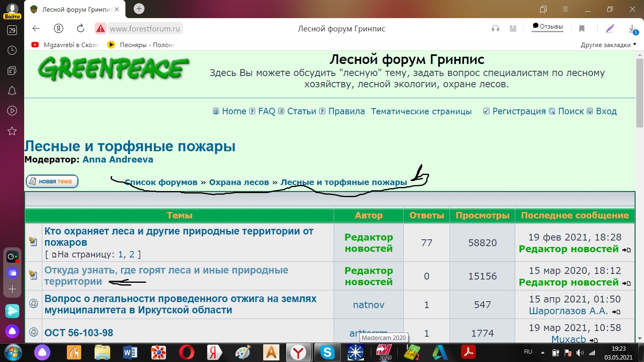Open a new browser tab with plus
Viewport: 644px width, 362px height.
139,9
